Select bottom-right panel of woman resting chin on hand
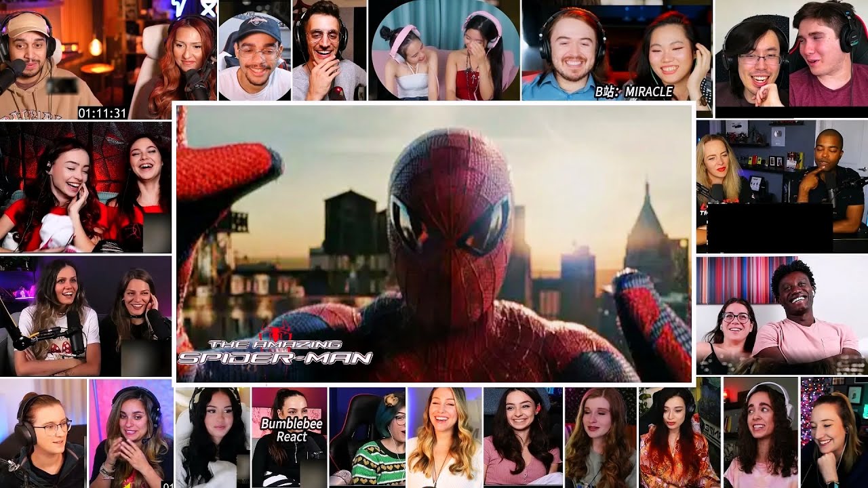 click(834, 434)
